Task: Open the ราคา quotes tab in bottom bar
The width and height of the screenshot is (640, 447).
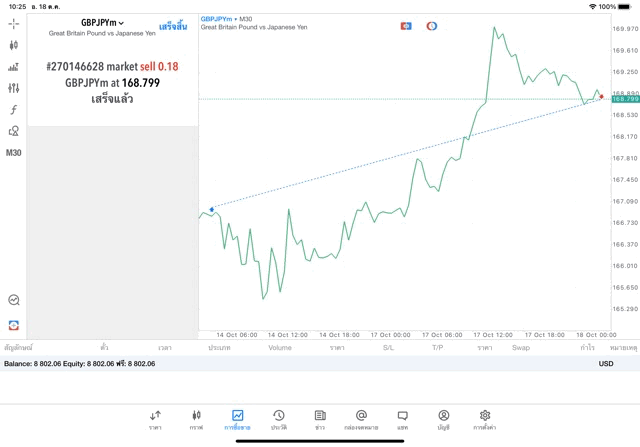Action: point(155,420)
